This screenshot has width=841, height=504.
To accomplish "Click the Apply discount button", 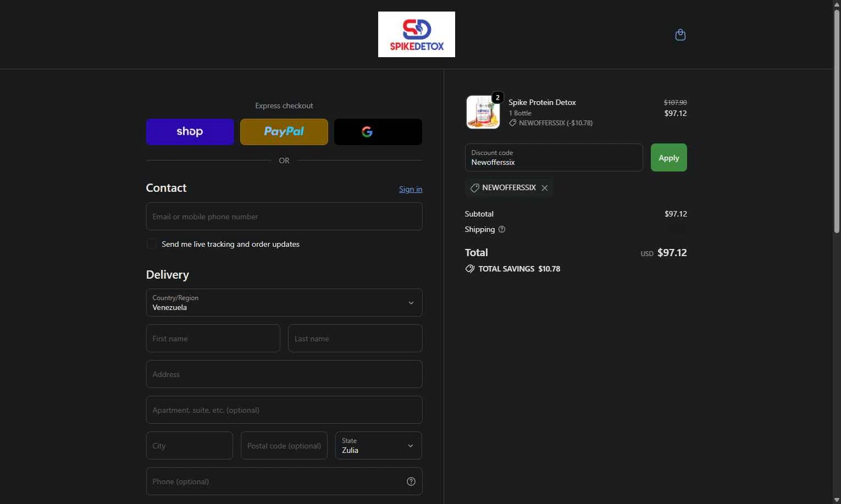I will 669,158.
